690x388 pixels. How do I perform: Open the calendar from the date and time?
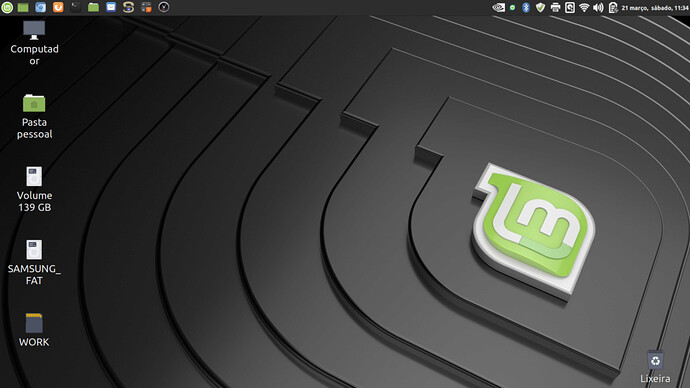point(654,7)
